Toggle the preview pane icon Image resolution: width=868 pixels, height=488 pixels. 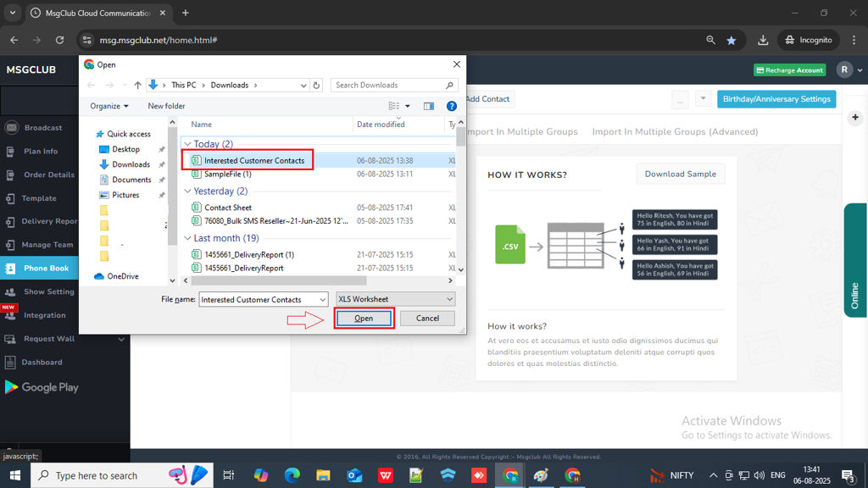(x=428, y=106)
